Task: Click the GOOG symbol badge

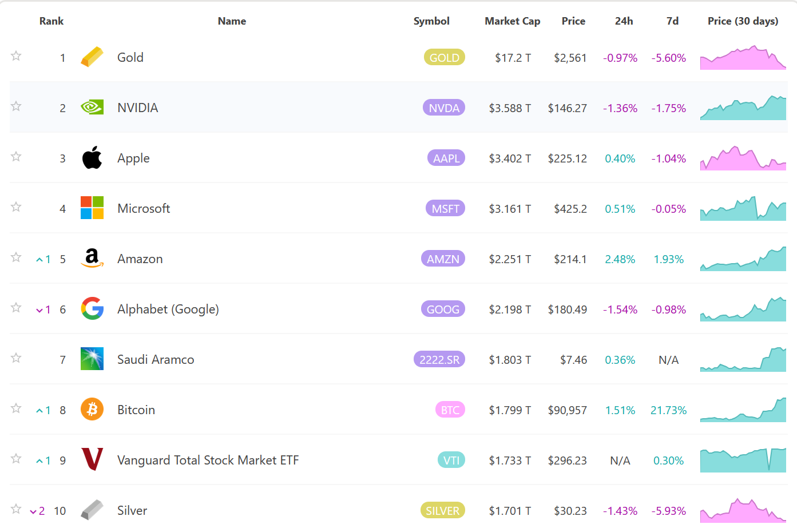Action: [443, 309]
